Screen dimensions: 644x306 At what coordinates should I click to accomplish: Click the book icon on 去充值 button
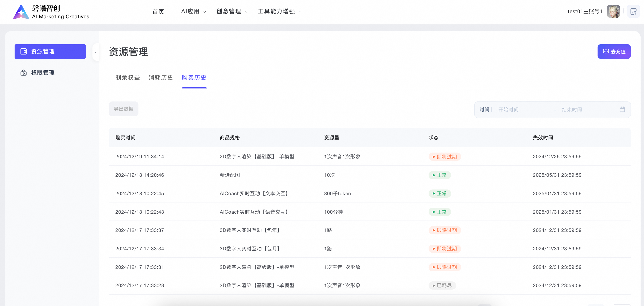(606, 51)
